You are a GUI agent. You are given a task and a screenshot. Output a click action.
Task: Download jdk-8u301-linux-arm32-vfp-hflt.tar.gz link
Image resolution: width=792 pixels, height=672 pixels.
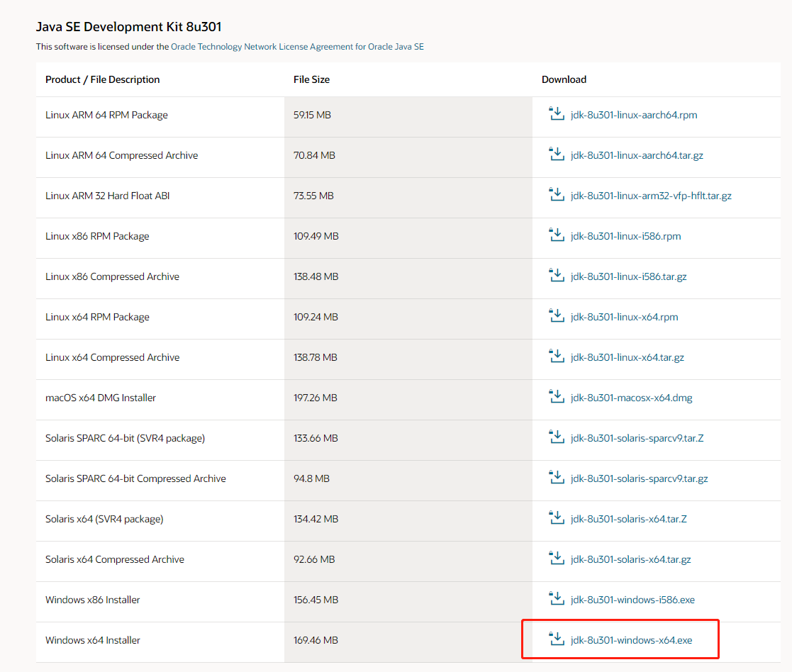click(x=651, y=196)
